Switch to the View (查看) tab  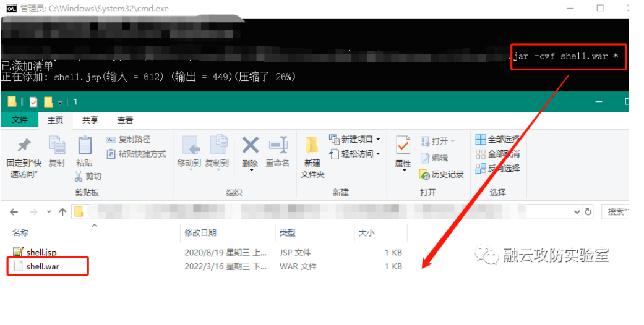click(x=125, y=120)
